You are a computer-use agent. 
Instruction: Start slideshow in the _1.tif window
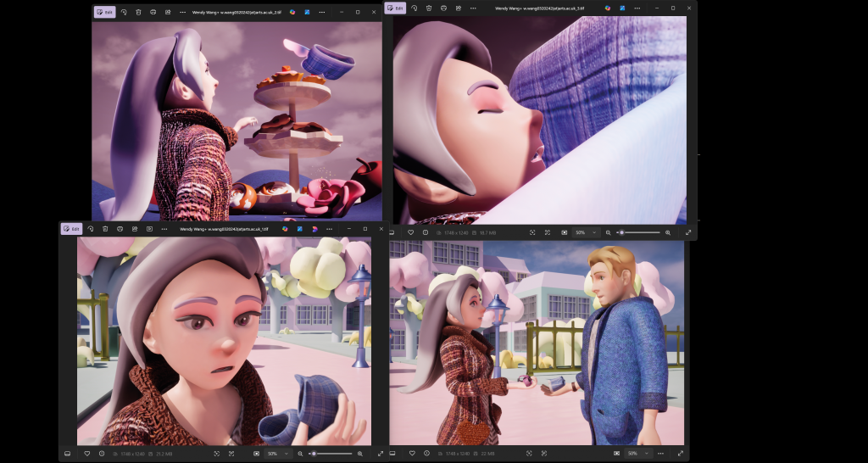pyautogui.click(x=149, y=229)
